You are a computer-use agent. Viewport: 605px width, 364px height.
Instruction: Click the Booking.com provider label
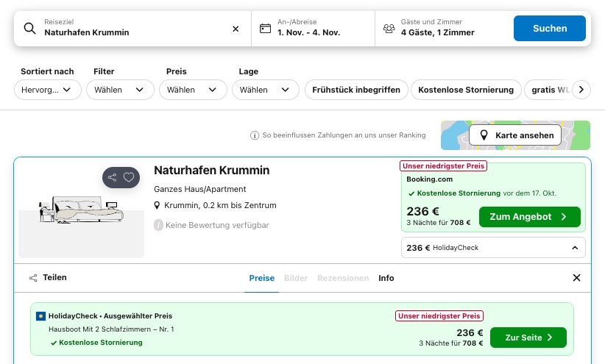429,179
